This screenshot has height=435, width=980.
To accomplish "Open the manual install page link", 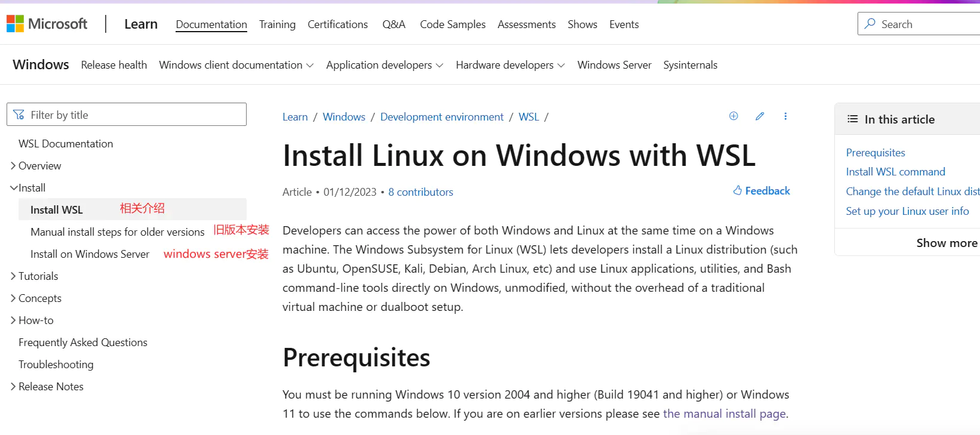I will tap(724, 414).
